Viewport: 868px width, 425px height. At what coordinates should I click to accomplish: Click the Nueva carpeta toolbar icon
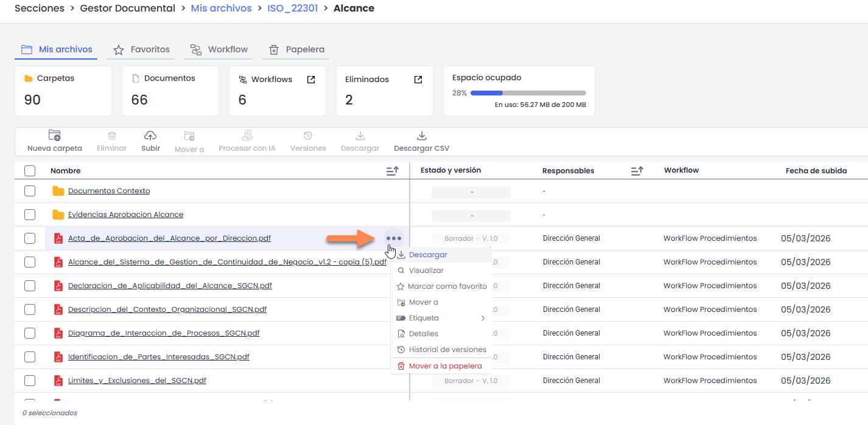54,136
